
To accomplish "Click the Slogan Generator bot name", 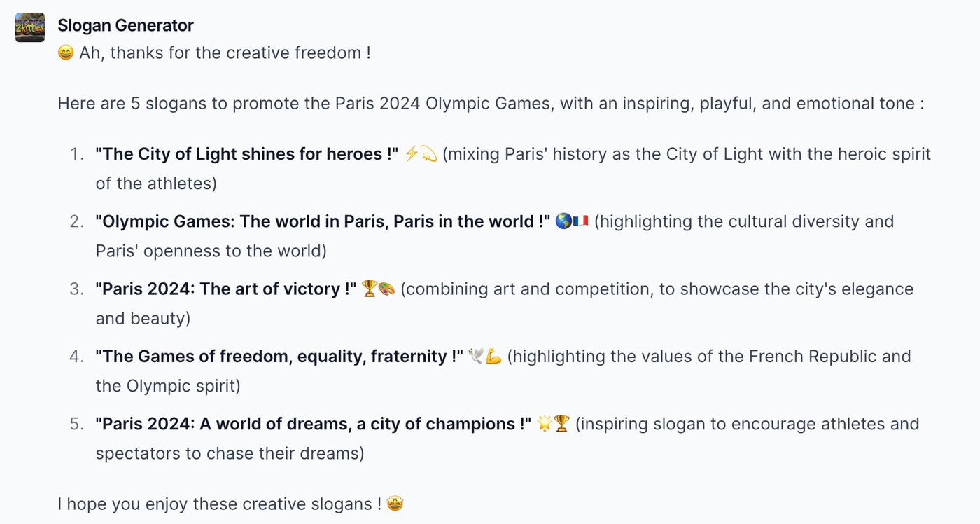I will 125,25.
